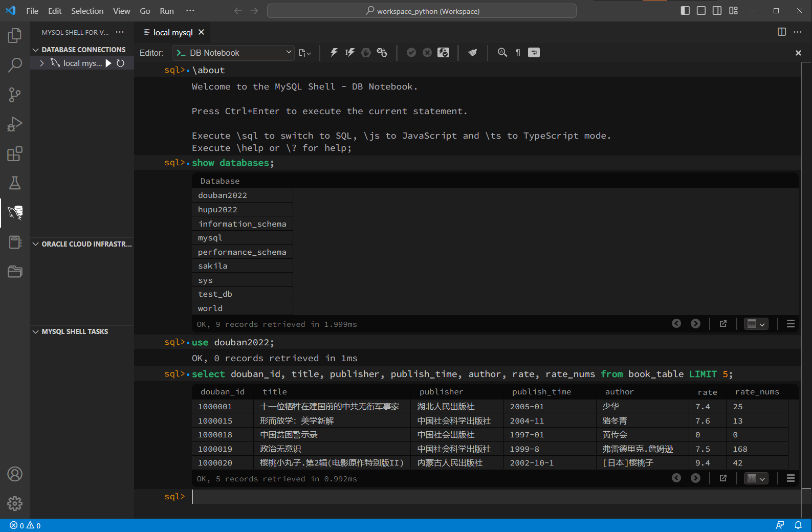Screen dimensions: 812x532
Task: Execute statement with lightning bolt icon
Action: point(334,52)
